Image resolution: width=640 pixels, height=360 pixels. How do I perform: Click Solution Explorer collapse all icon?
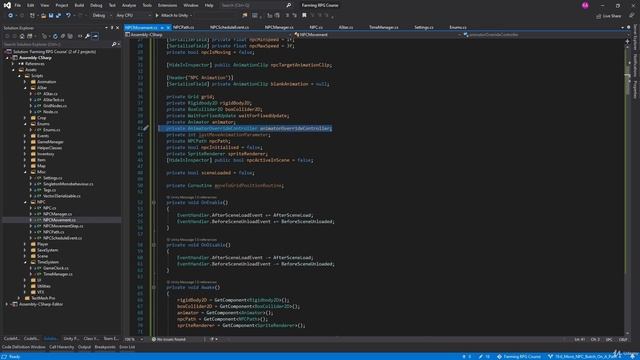coord(62,36)
